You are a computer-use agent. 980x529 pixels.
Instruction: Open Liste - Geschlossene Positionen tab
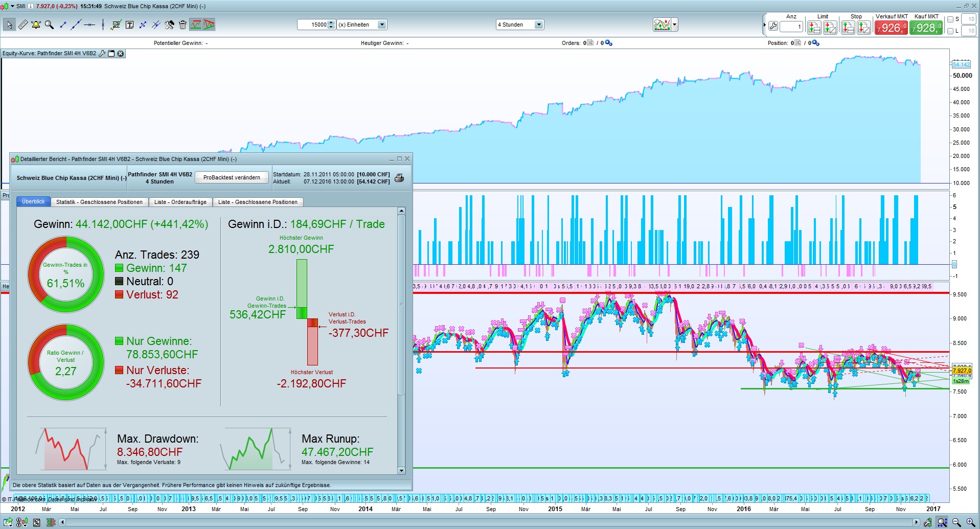258,202
